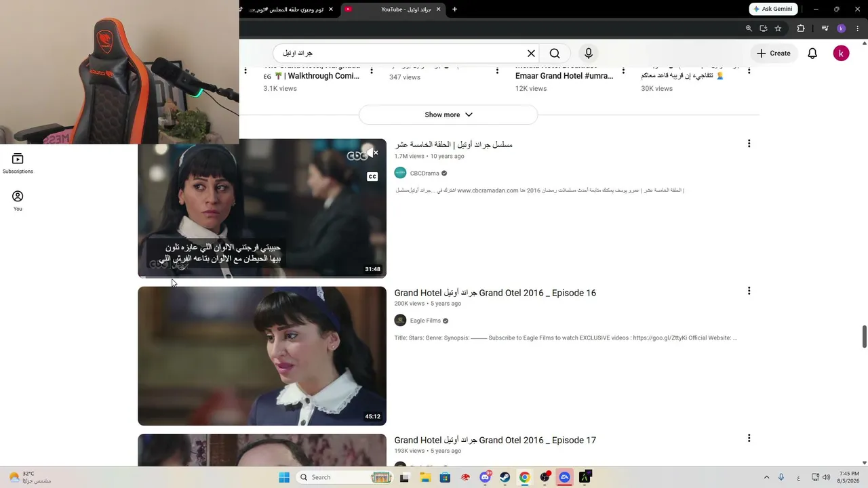Open the CBCDrama channel link
868x488 pixels.
click(x=425, y=173)
